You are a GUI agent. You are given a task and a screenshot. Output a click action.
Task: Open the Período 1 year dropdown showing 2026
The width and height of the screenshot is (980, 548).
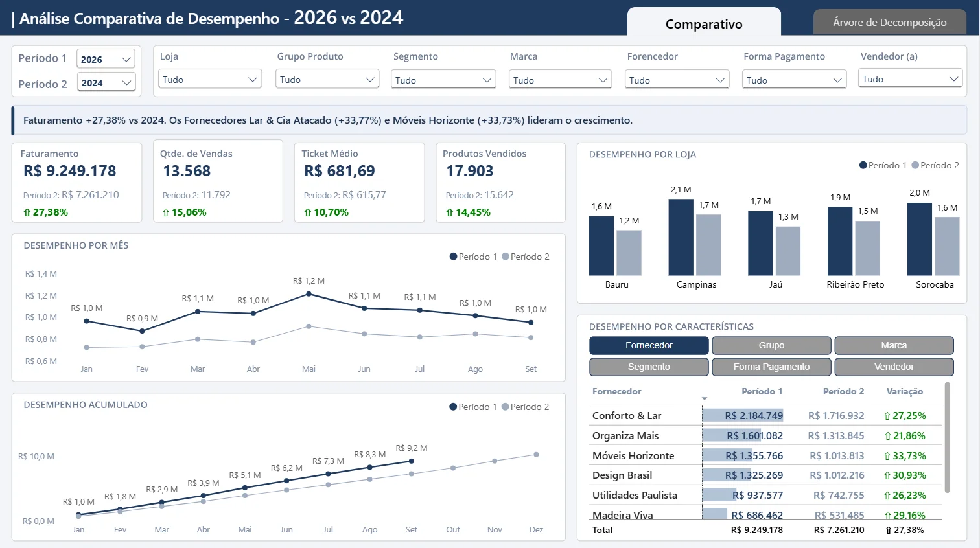[106, 59]
